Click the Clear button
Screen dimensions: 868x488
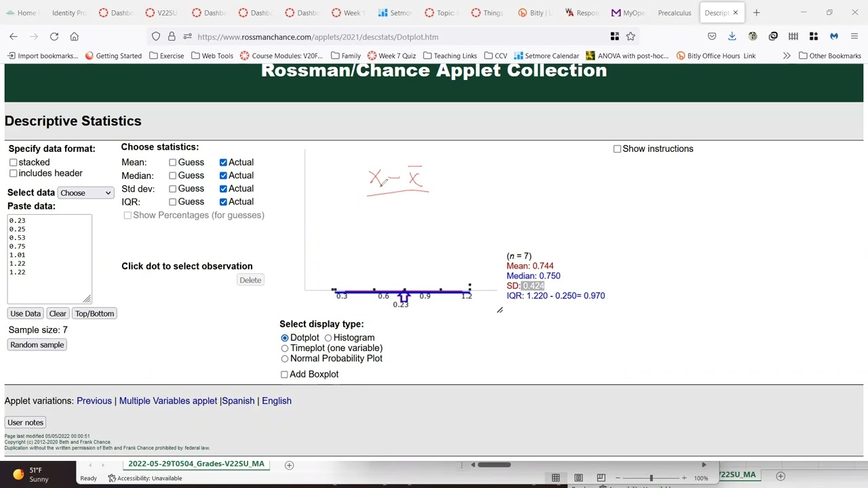58,314
